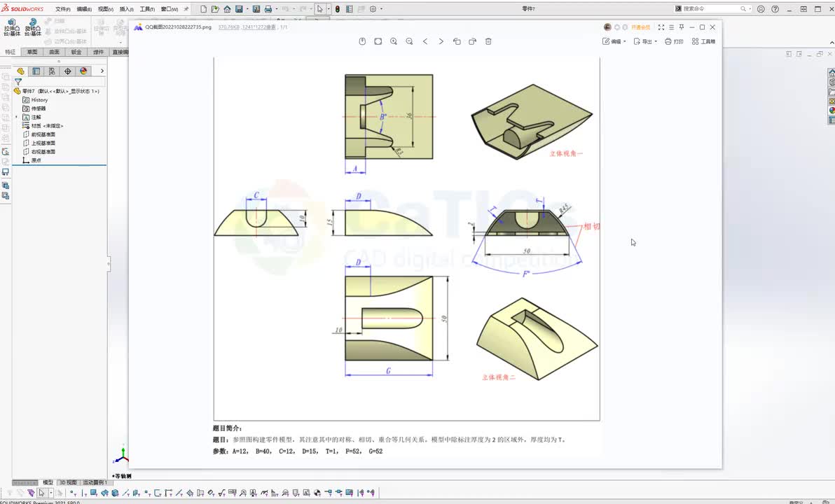This screenshot has width=835, height=504.
Task: Click the Extruded Boss/Base (拉伸凸台/基体) tool
Action: coord(12,27)
